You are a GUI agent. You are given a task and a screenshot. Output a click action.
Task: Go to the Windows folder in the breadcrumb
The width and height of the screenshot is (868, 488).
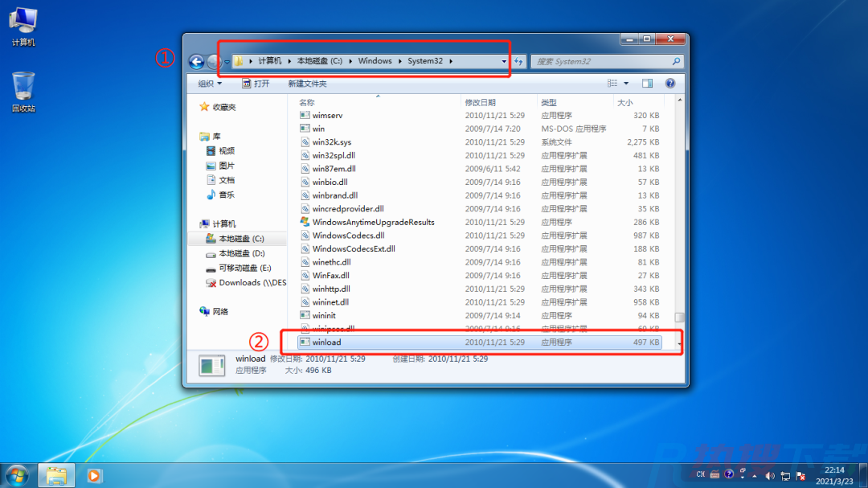(375, 61)
